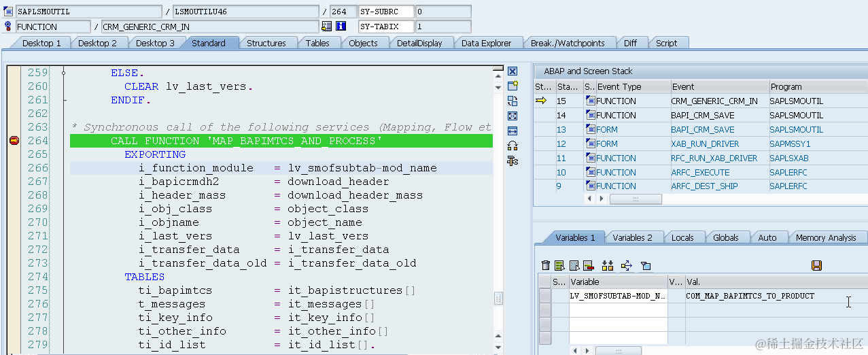Click ARFC_DEST_SHIP stack entry
This screenshot has height=355, width=868.
pos(704,187)
